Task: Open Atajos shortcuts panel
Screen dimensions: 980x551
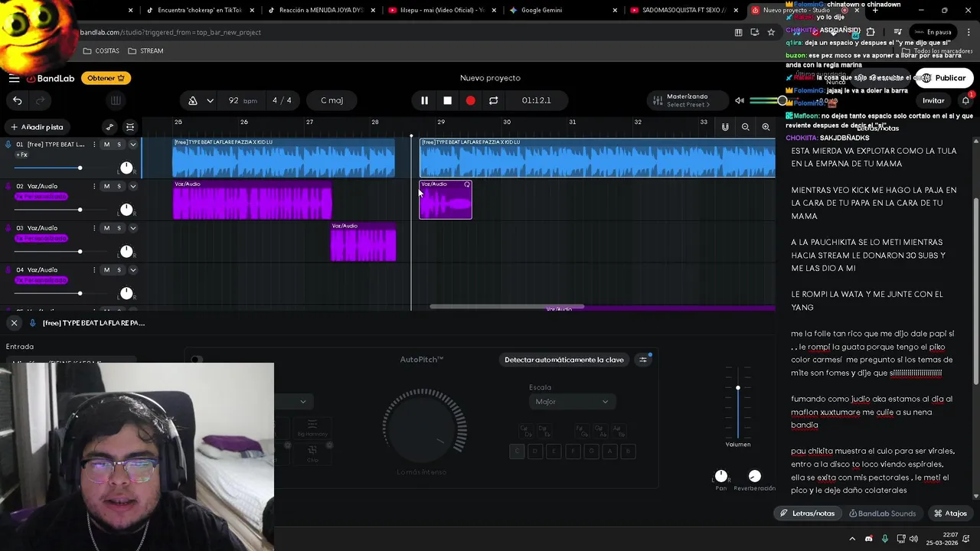Action: coord(950,514)
